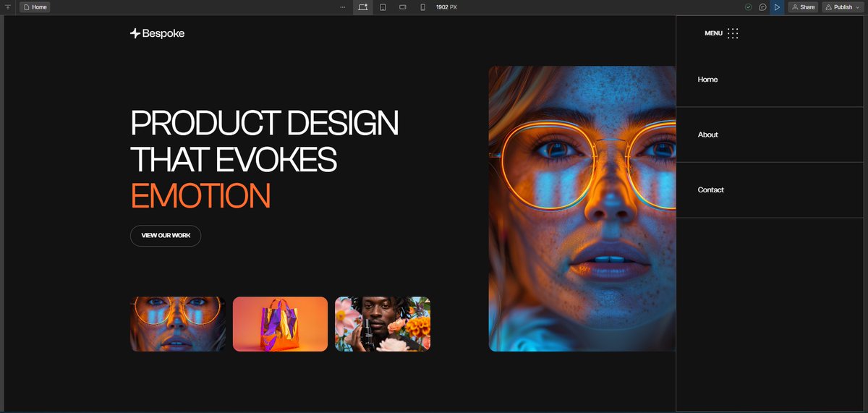The width and height of the screenshot is (868, 413).
Task: Open the Publish dropdown
Action: (843, 7)
